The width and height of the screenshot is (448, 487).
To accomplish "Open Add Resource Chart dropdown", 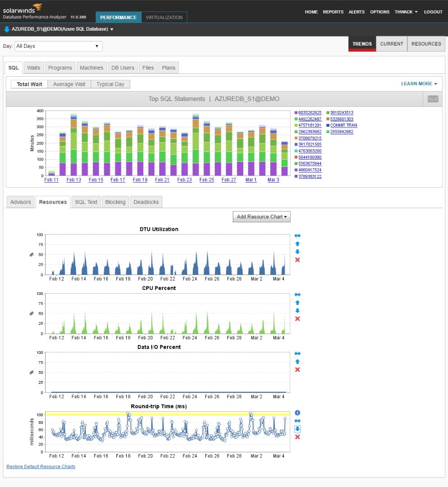I will coord(262,217).
